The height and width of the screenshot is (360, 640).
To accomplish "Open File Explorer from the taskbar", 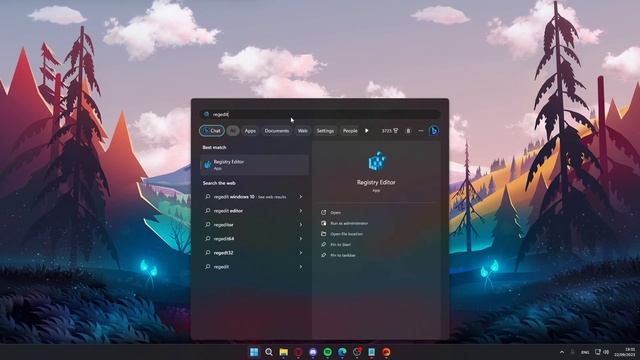I will (x=284, y=352).
